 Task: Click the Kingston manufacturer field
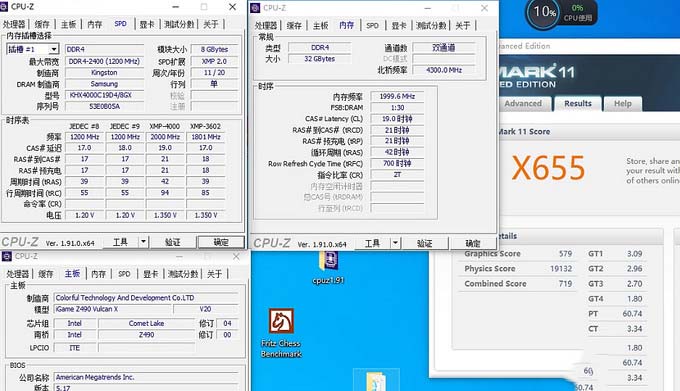coord(104,73)
